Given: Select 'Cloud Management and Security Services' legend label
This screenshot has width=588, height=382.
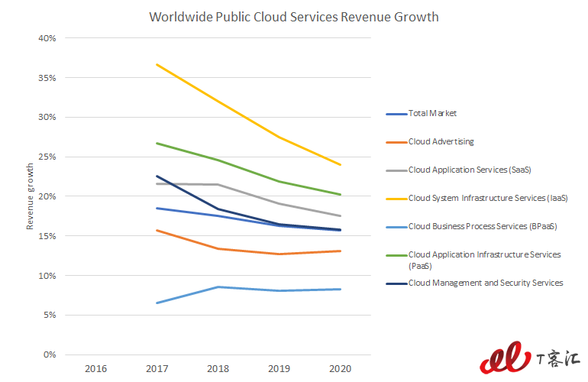Looking at the screenshot, I should (486, 283).
